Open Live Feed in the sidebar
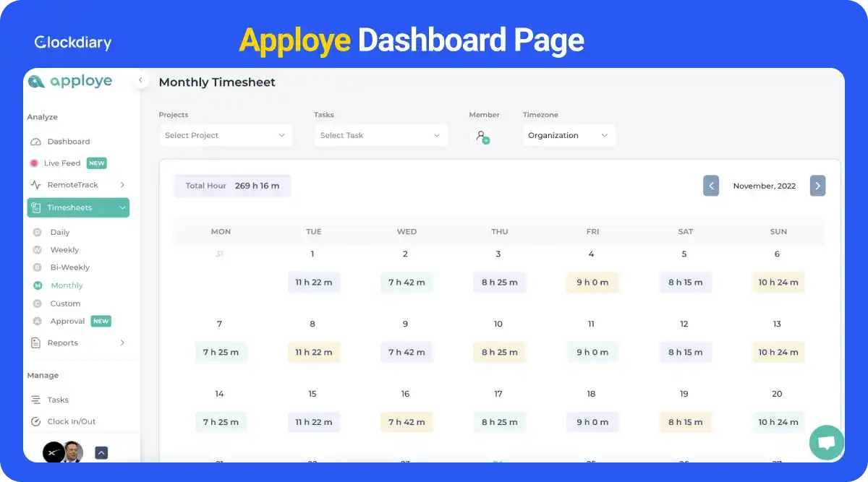Screen dimensions: 868x482 click(62, 163)
